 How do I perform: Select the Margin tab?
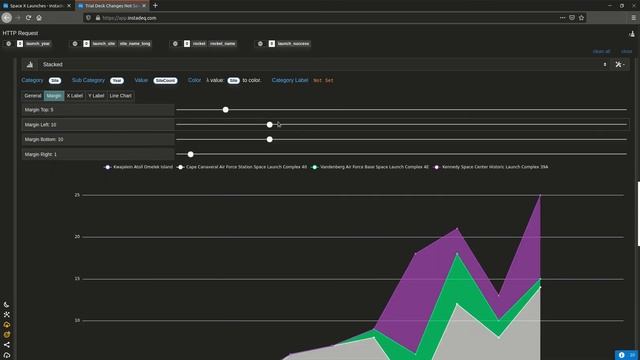click(x=54, y=96)
